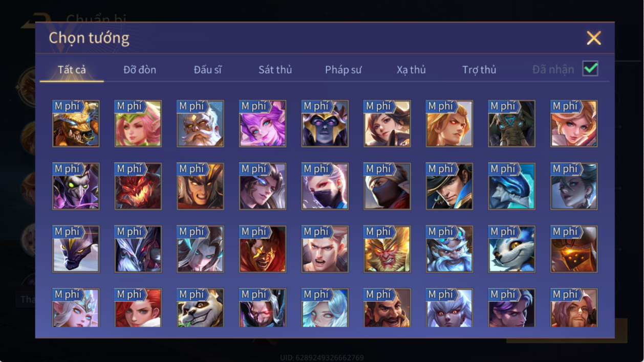
Task: Uncheck the Đã nhận checkbox
Action: tap(590, 69)
